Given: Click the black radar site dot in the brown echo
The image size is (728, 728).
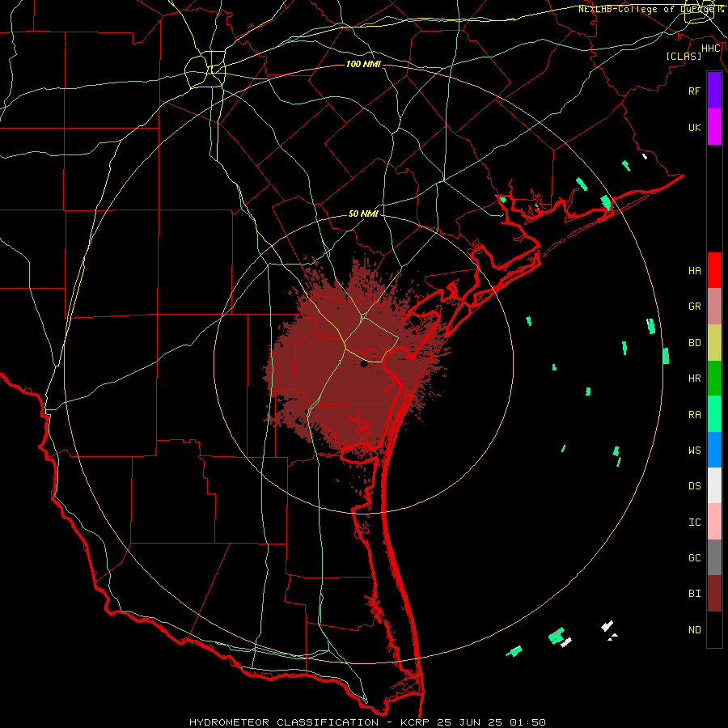Looking at the screenshot, I should [x=363, y=365].
